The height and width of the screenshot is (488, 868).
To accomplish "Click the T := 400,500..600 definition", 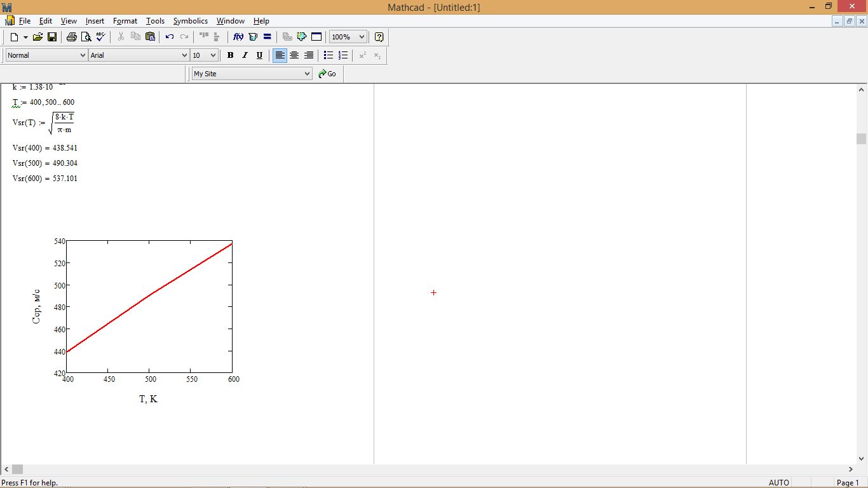I will pyautogui.click(x=43, y=102).
